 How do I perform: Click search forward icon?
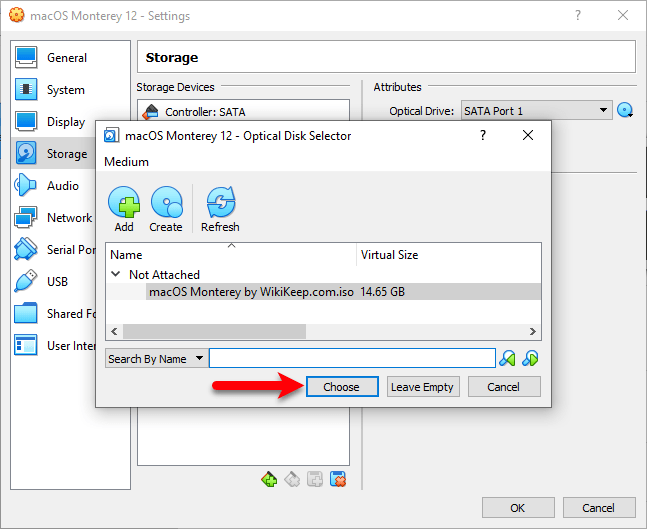(530, 358)
